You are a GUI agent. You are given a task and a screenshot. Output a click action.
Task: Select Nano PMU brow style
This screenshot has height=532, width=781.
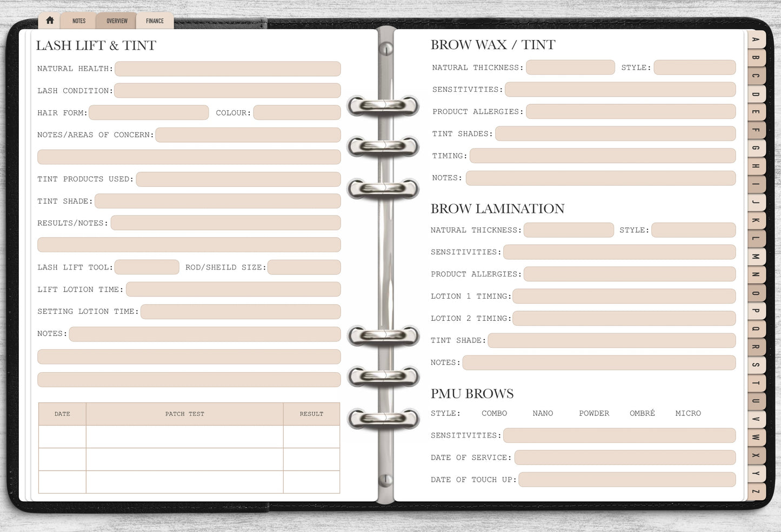pos(542,413)
